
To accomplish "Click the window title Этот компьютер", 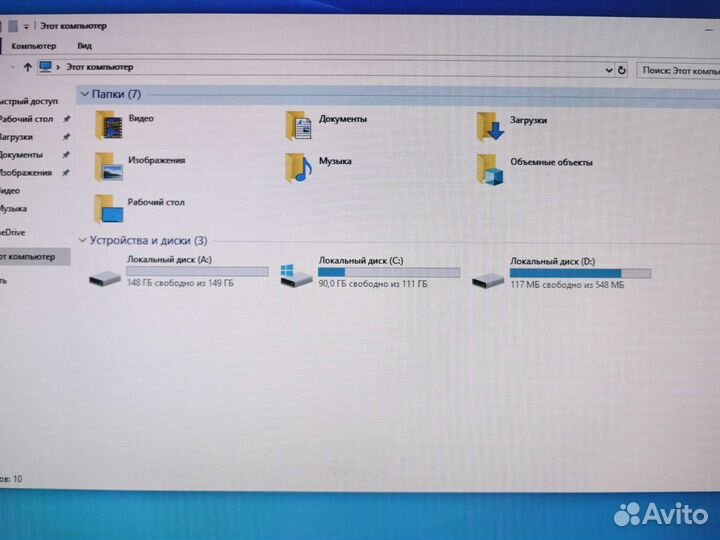I will [x=73, y=26].
